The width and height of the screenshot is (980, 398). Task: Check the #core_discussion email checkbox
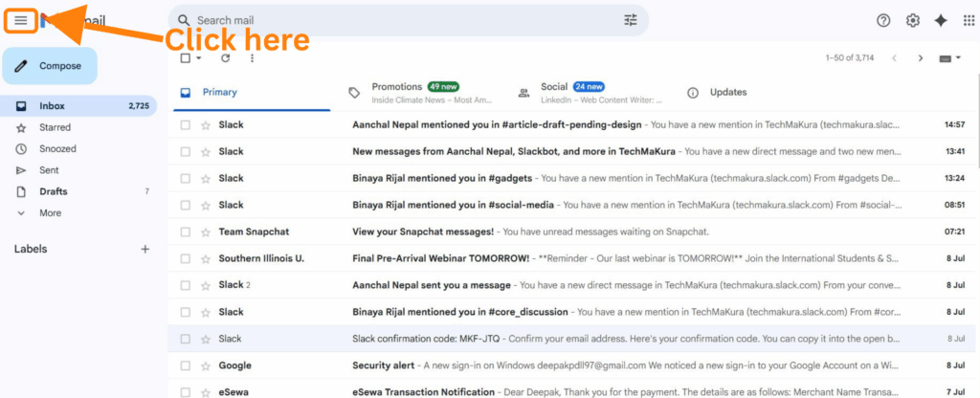click(185, 312)
